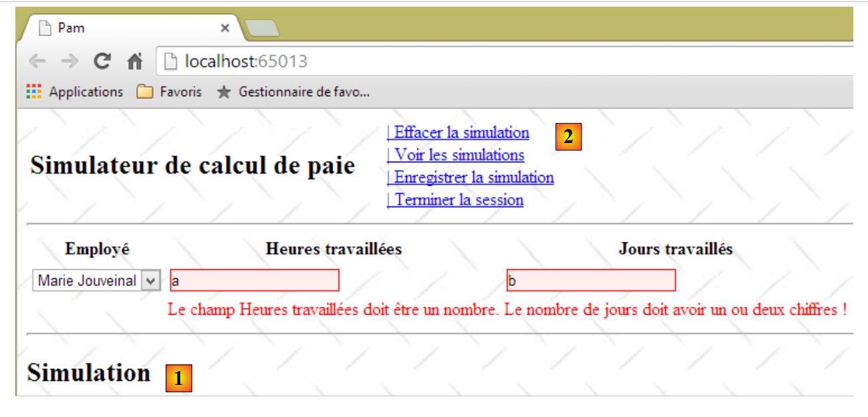The image size is (868, 417).
Task: Open Gestionnaire de favoris star bookmark
Action: click(x=293, y=92)
